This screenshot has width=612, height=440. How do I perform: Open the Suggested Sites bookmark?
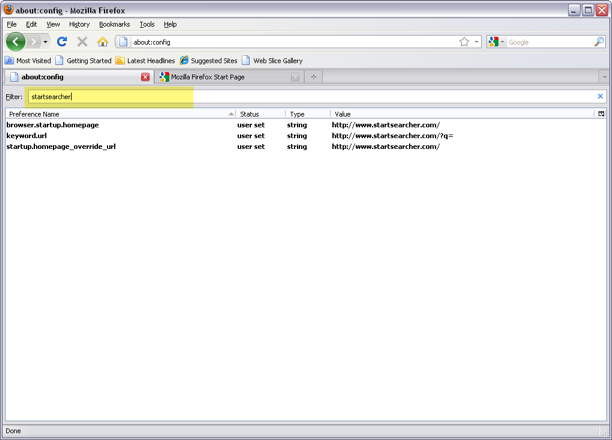[x=208, y=61]
